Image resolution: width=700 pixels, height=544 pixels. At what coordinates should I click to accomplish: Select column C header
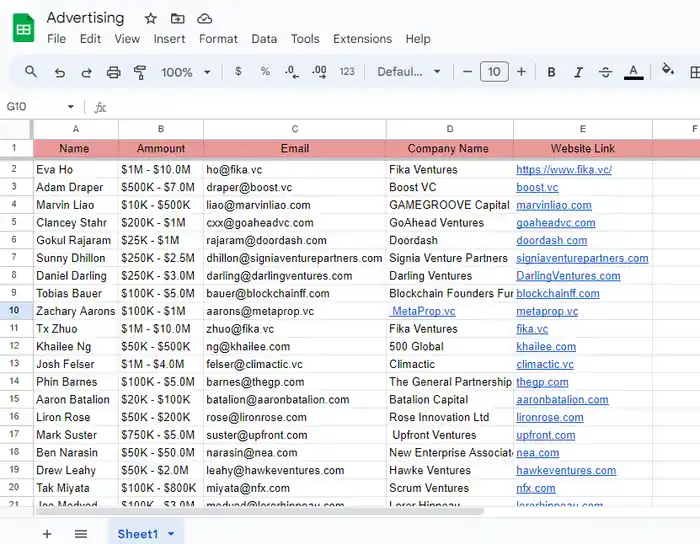click(x=295, y=129)
